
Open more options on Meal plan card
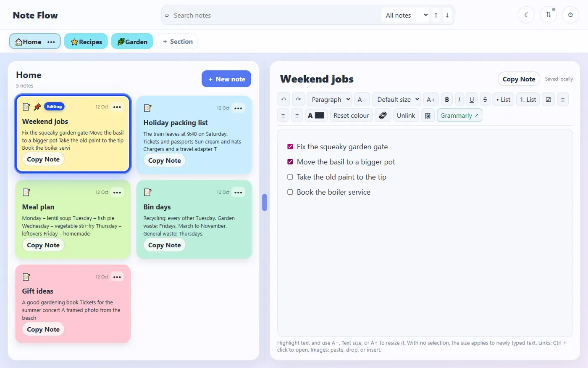tap(117, 192)
